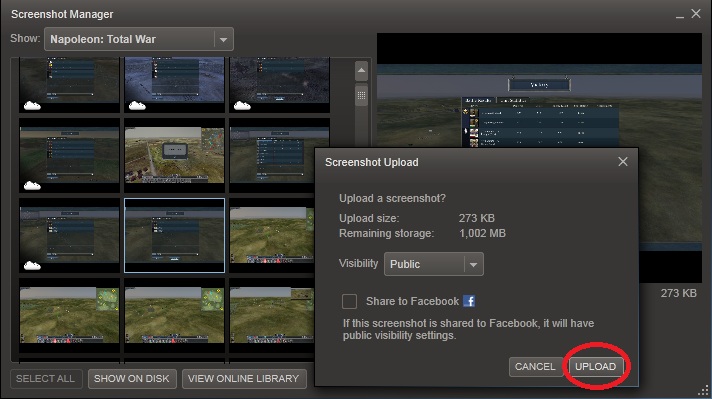Screen dimensions: 712x399
Task: Click the Facebook logo icon
Action: 469,301
